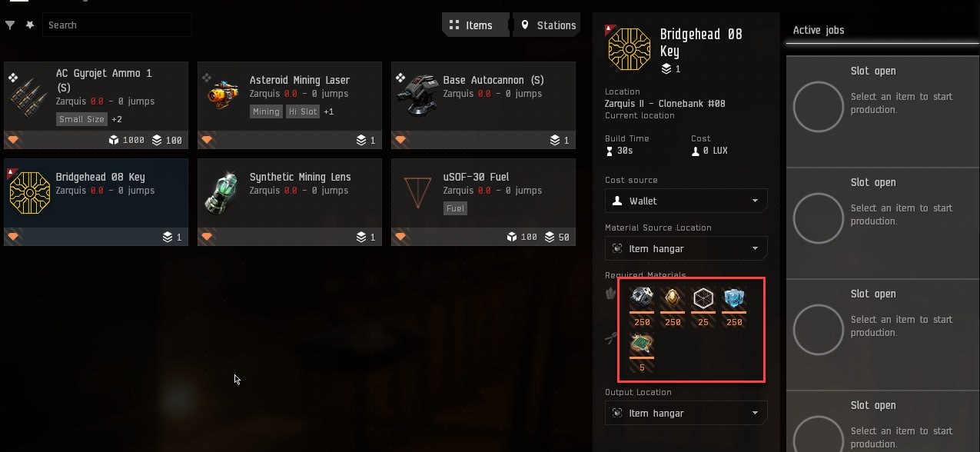Image resolution: width=980 pixels, height=452 pixels.
Task: Select the Synthetic Mining Lens icon
Action: (x=224, y=192)
